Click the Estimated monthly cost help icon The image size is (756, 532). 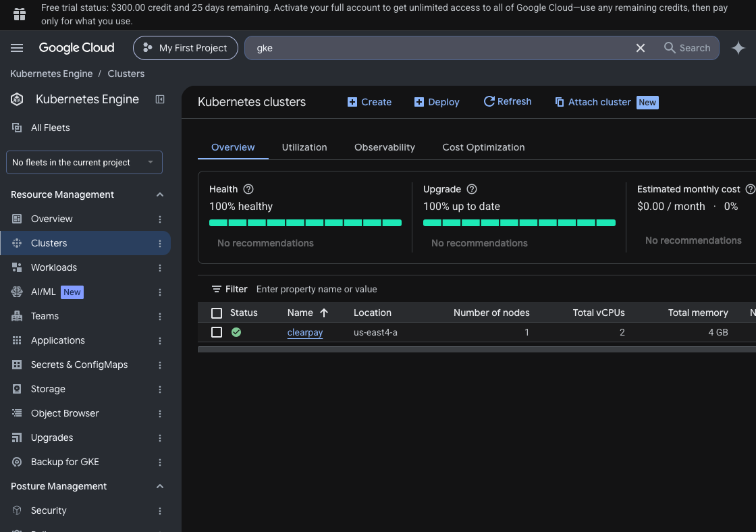coord(750,189)
